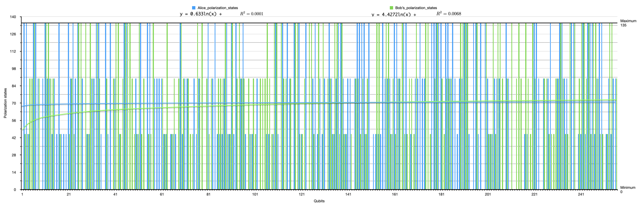Viewport: 644px width, 208px height.
Task: Select the Bob's_polarization_states legend label
Action: pyautogui.click(x=416, y=8)
